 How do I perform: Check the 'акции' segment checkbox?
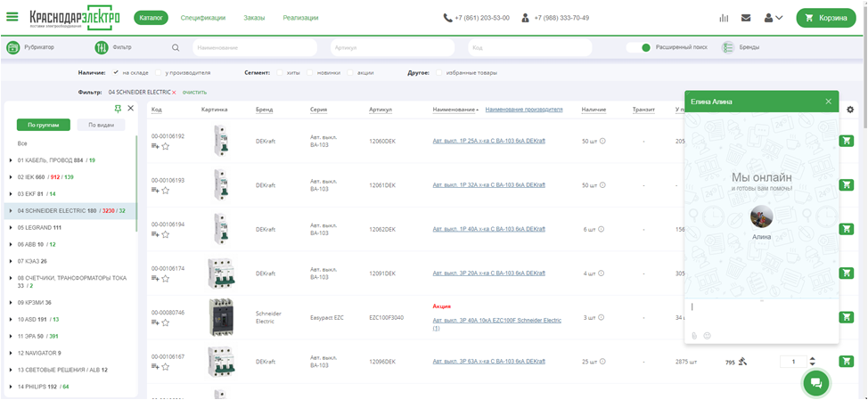(352, 72)
